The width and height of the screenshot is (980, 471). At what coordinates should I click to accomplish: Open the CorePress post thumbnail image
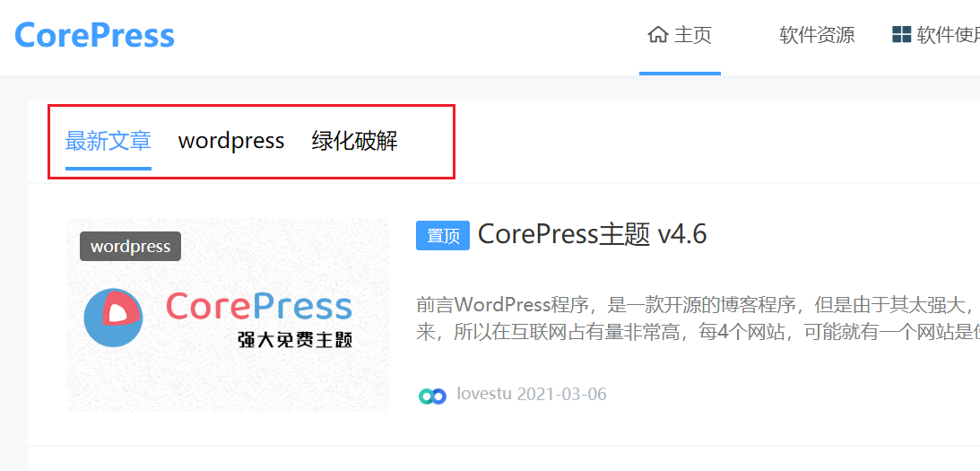point(228,315)
